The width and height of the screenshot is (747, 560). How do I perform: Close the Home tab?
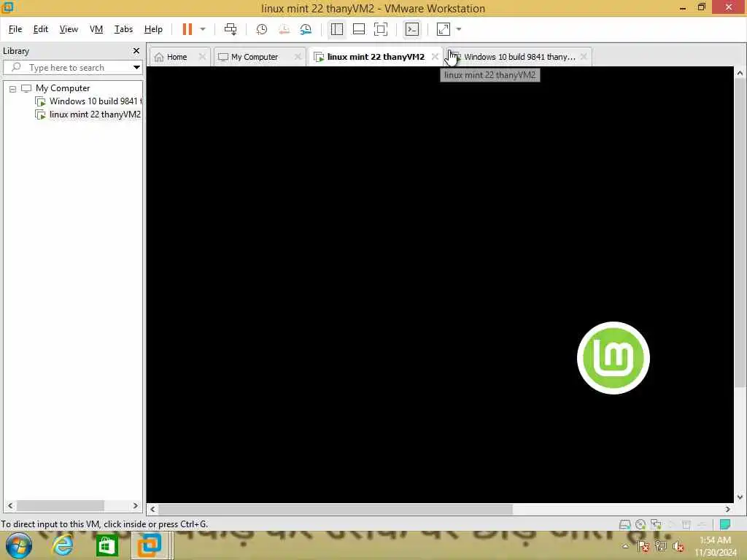(202, 57)
